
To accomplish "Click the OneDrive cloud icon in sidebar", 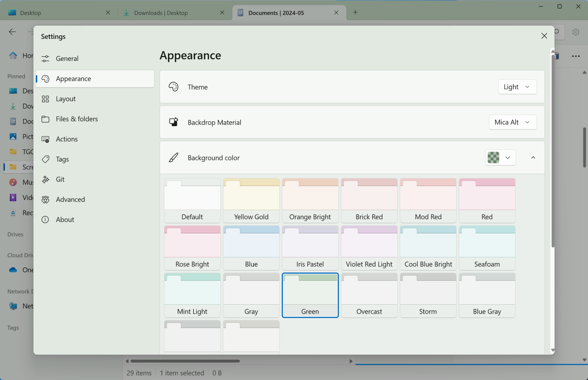I will point(13,270).
